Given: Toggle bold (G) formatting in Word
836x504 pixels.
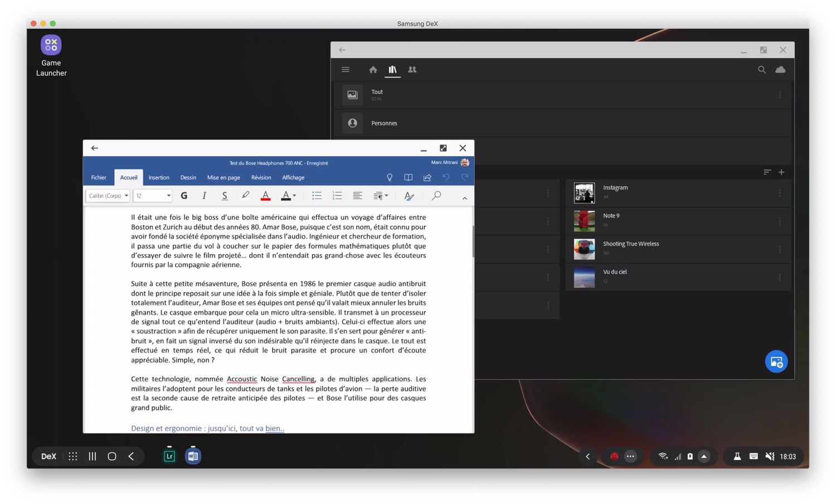Looking at the screenshot, I should (x=184, y=195).
